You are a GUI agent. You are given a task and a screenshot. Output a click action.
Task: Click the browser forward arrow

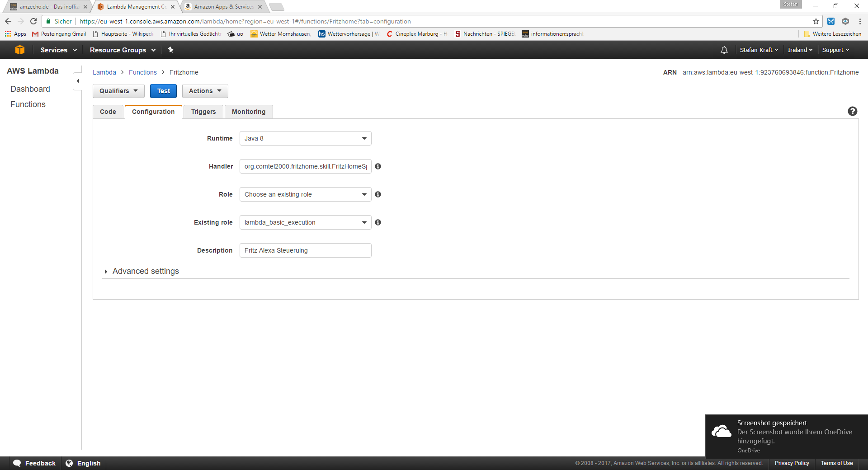(x=21, y=21)
